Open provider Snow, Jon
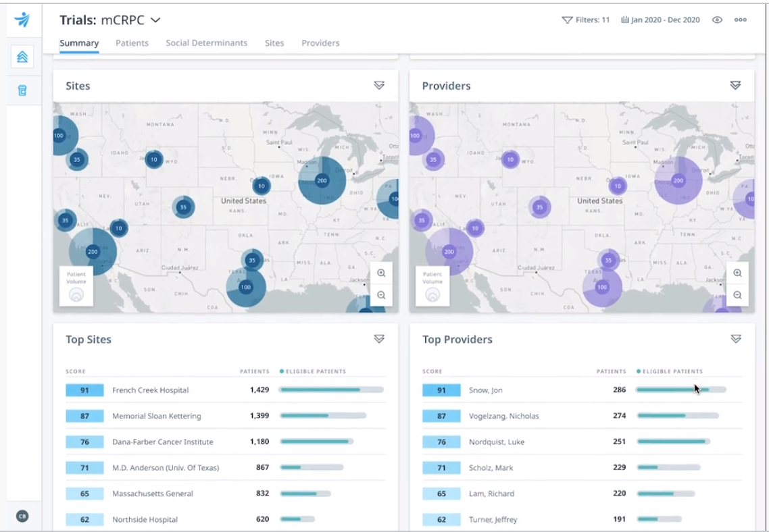Screen dimensions: 769x532 pos(486,390)
